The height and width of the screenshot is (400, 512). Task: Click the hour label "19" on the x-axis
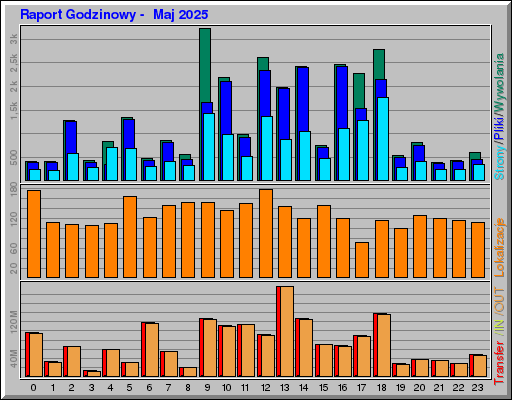point(400,388)
